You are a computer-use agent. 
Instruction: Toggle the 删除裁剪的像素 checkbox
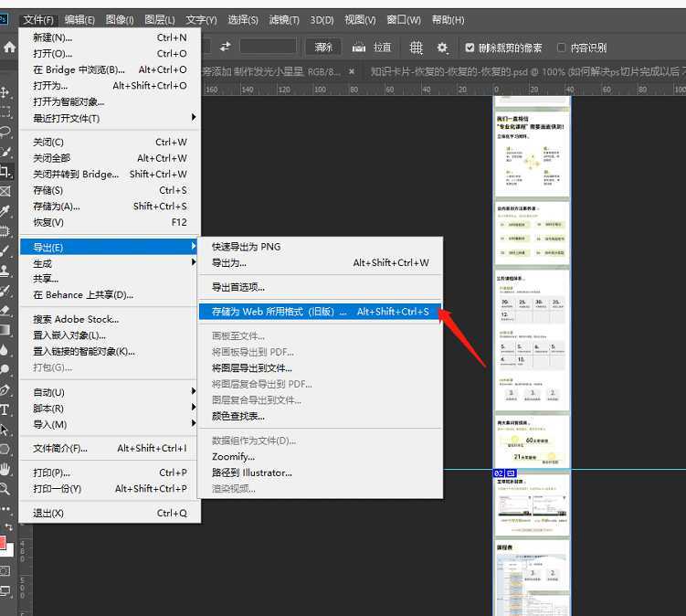470,48
